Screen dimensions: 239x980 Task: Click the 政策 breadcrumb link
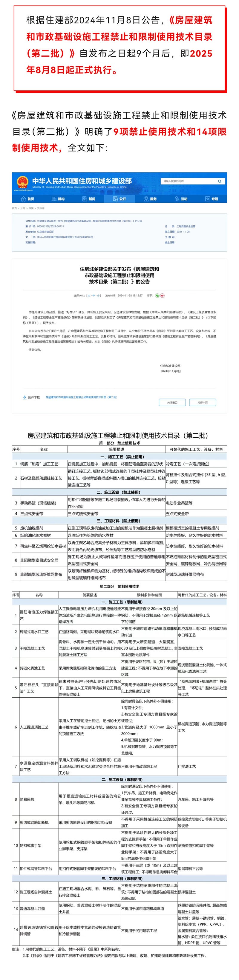click(x=31, y=208)
